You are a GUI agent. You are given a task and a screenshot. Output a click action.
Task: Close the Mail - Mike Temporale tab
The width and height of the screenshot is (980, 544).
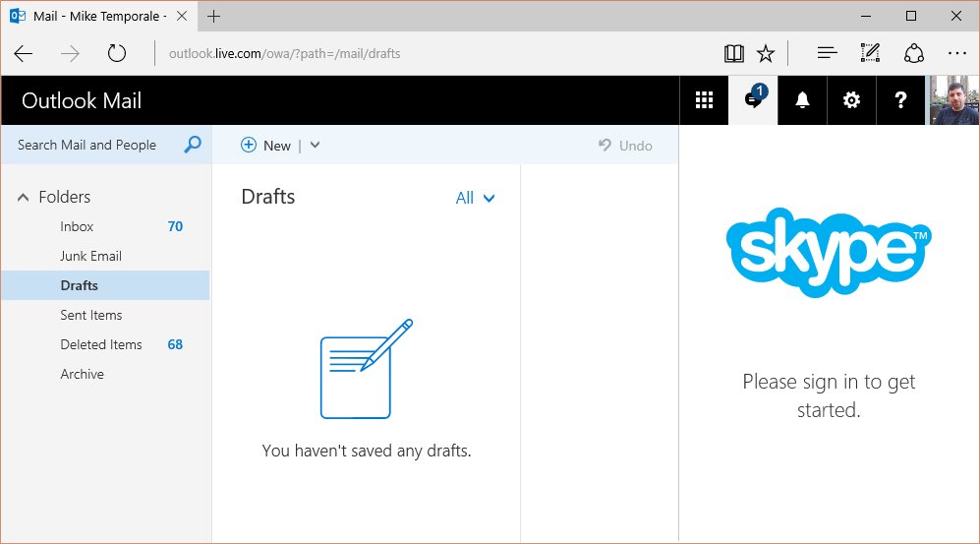click(182, 16)
